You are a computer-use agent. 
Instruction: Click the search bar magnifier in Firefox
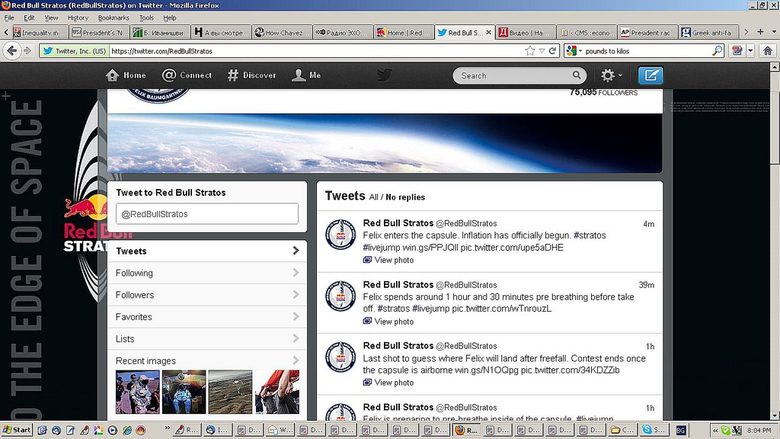pos(717,51)
